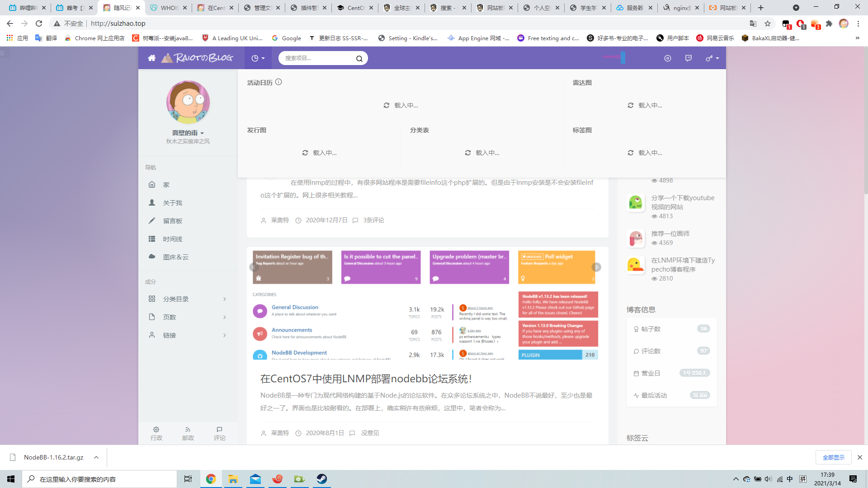Click the blog home icon in header
The height and width of the screenshot is (488, 868).
tap(152, 58)
